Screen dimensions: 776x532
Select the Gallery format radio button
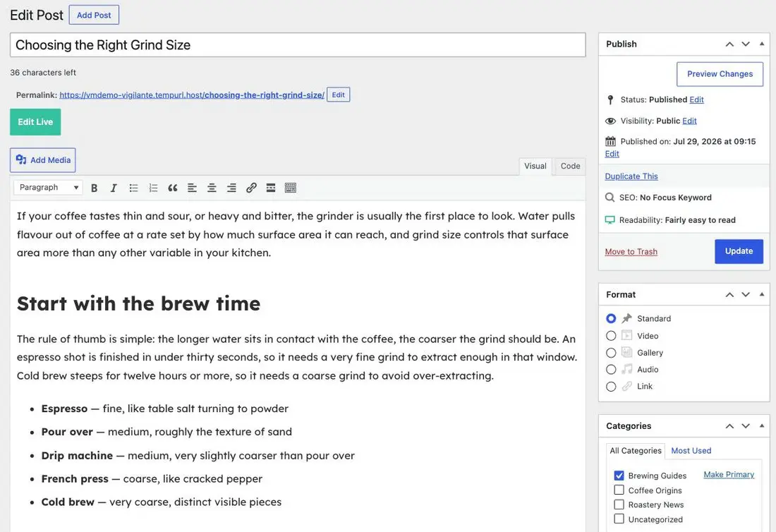coord(611,353)
